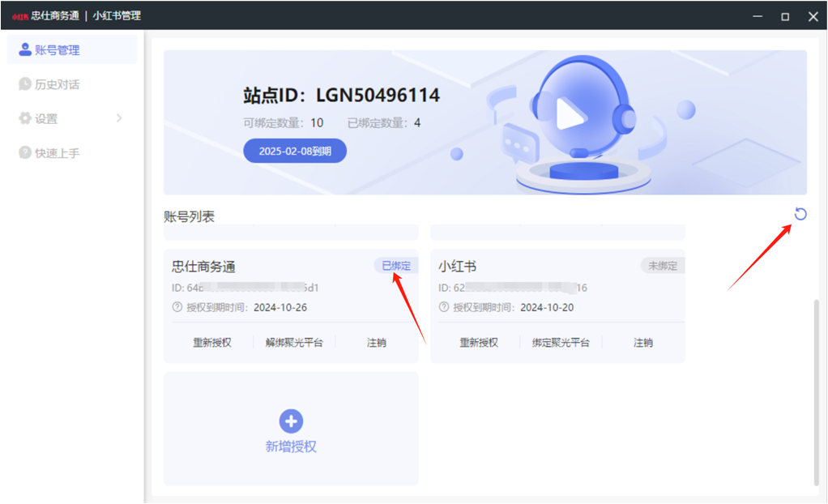Click the 新增授权 label
The height and width of the screenshot is (504, 828).
(x=291, y=446)
